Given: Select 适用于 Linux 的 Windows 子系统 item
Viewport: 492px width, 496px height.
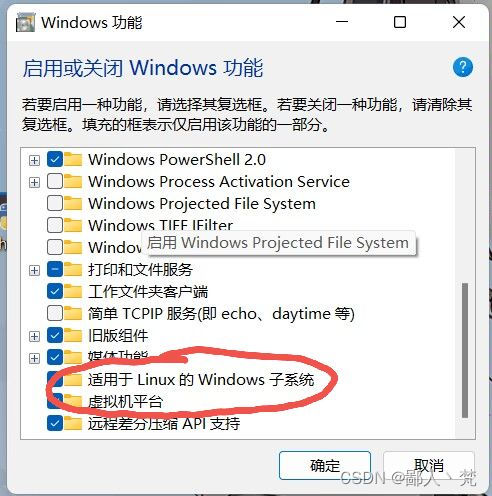Looking at the screenshot, I should point(201,379).
